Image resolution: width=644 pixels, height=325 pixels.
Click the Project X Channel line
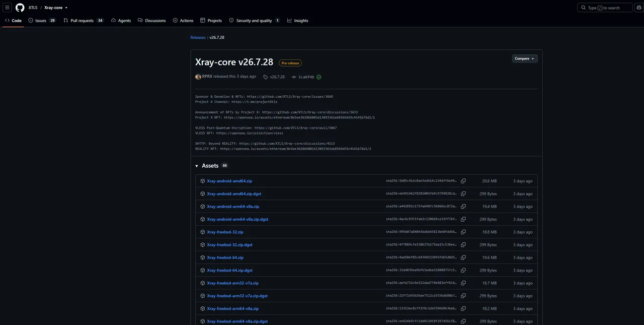click(236, 102)
